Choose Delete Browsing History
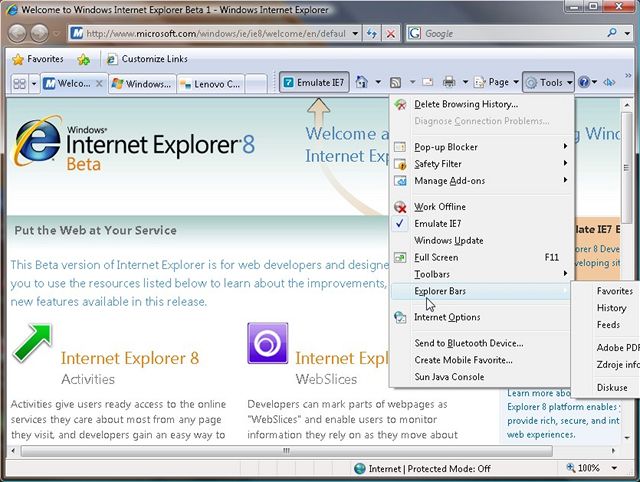The width and height of the screenshot is (640, 482). tap(483, 104)
